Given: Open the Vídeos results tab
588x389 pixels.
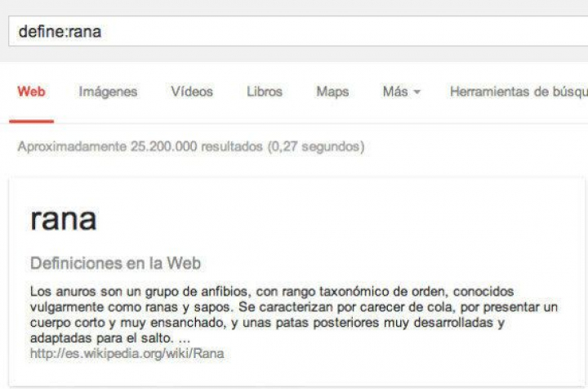Looking at the screenshot, I should click(x=192, y=92).
